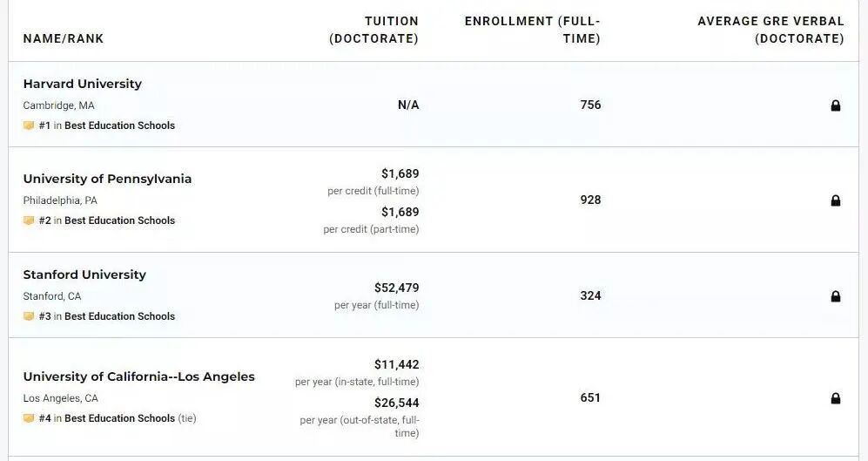Image resolution: width=868 pixels, height=461 pixels.
Task: Click UCLA's GRE verbal lock icon
Action: click(836, 398)
